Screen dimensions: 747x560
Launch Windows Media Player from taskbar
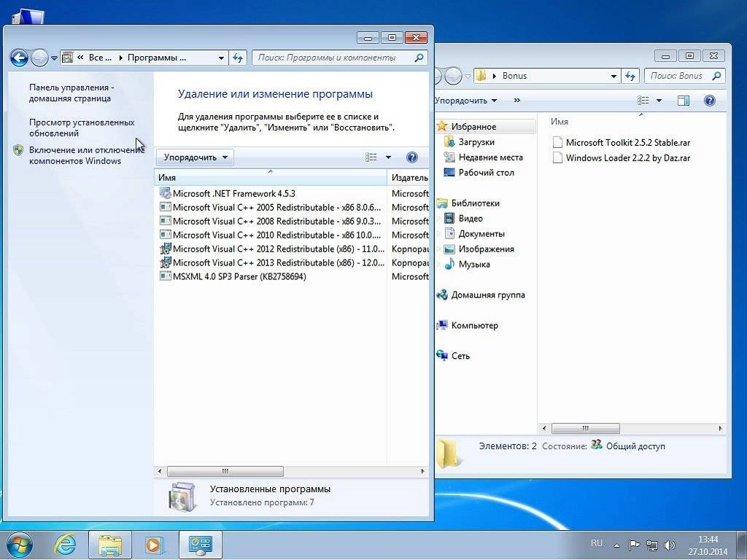(x=153, y=544)
